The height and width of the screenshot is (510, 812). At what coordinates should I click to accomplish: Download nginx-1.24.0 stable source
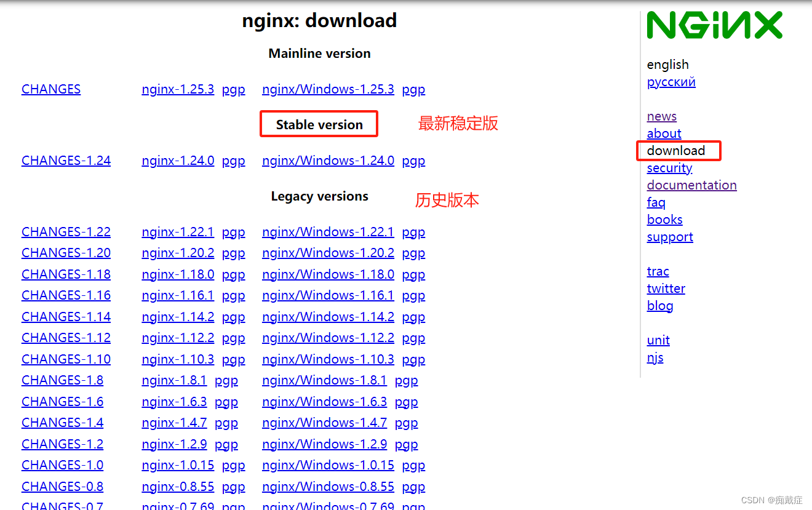point(178,161)
